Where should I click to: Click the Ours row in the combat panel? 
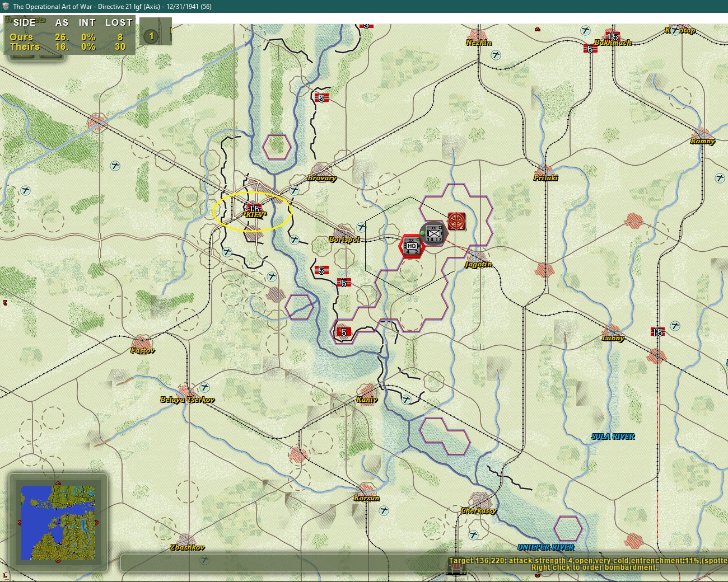pyautogui.click(x=68, y=37)
